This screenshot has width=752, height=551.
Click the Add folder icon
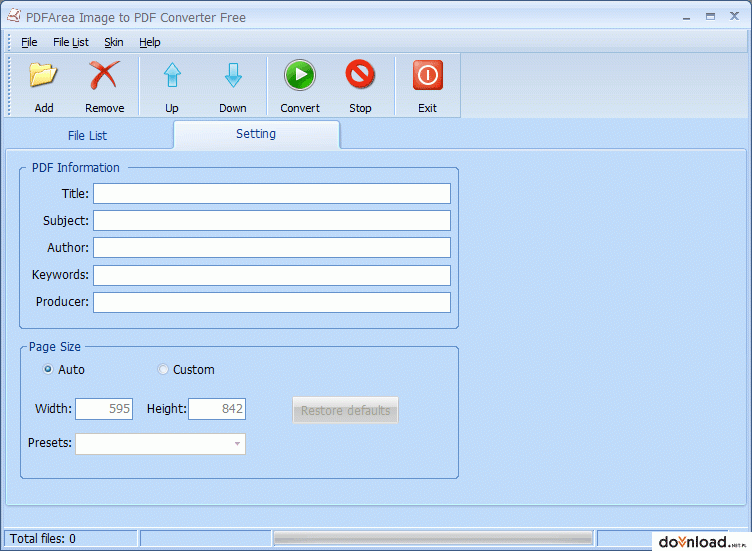pos(43,75)
